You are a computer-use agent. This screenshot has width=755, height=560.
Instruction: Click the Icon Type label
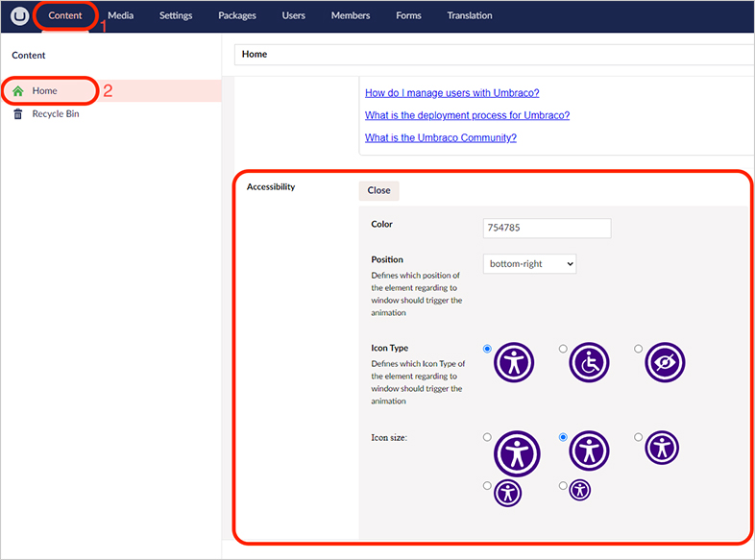click(x=390, y=348)
